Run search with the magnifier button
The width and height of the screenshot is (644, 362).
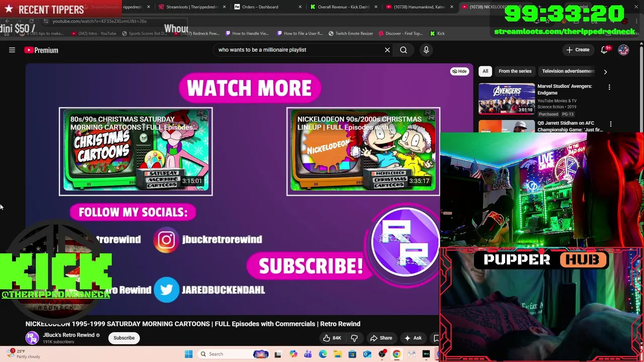[x=404, y=50]
